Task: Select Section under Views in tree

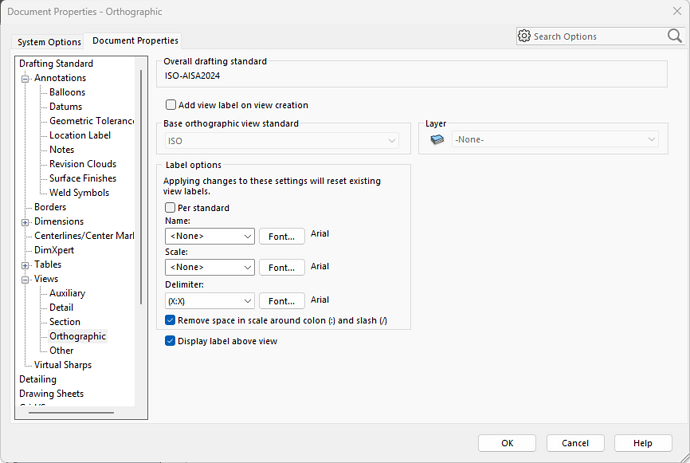Action: click(x=65, y=322)
